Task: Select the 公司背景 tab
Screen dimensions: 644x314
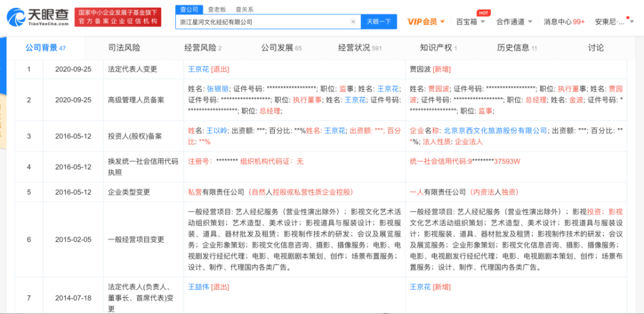Action: (x=46, y=48)
